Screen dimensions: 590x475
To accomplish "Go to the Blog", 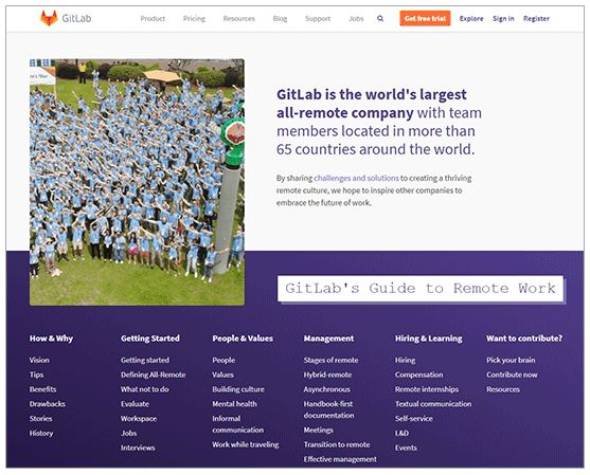I will pyautogui.click(x=280, y=18).
